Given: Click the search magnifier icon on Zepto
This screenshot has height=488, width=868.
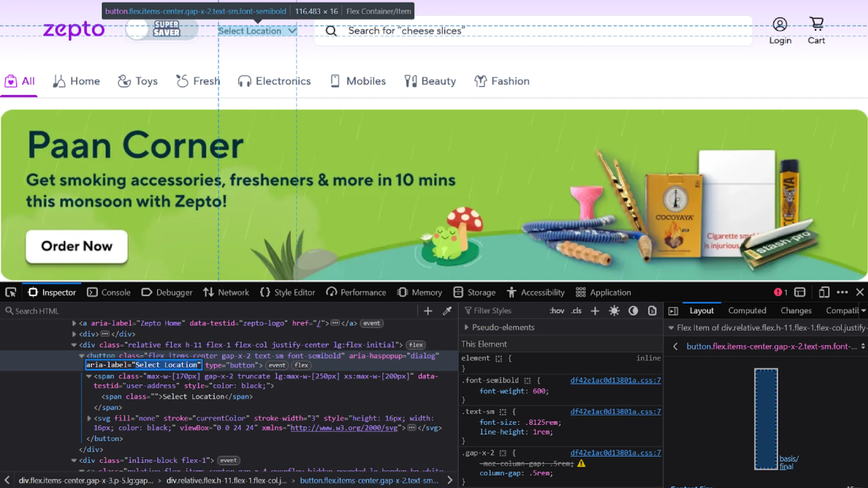Looking at the screenshot, I should (331, 31).
